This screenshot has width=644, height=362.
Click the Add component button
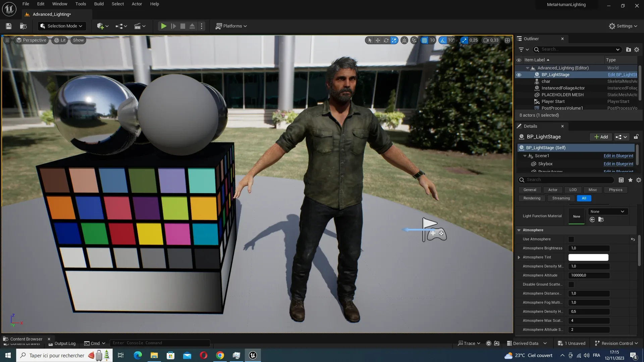coord(601,137)
